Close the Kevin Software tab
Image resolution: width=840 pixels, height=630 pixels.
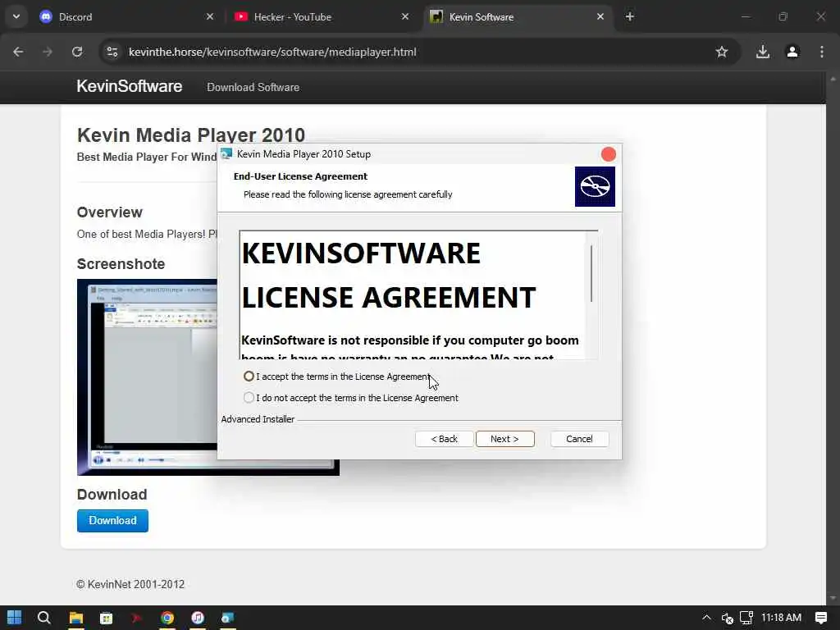point(600,16)
